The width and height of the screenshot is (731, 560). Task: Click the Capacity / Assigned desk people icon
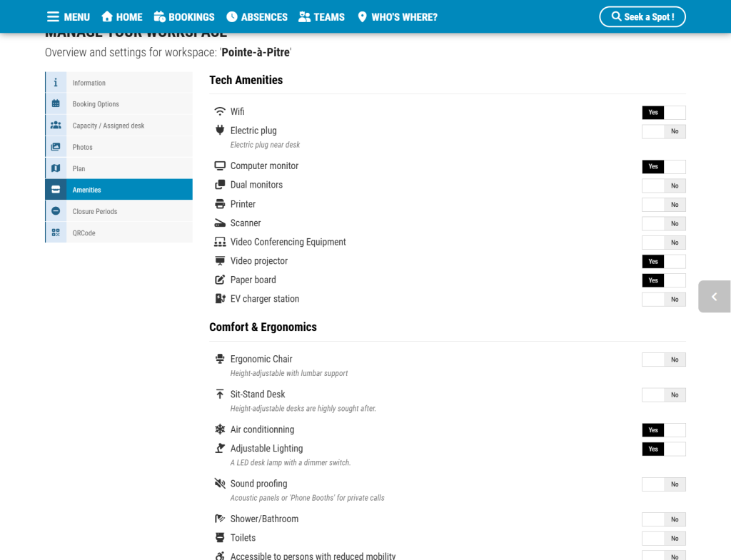(x=56, y=125)
